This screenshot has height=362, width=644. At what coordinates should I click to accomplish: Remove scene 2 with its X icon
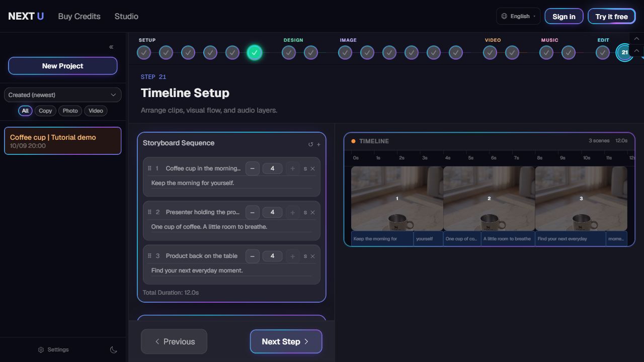point(312,212)
